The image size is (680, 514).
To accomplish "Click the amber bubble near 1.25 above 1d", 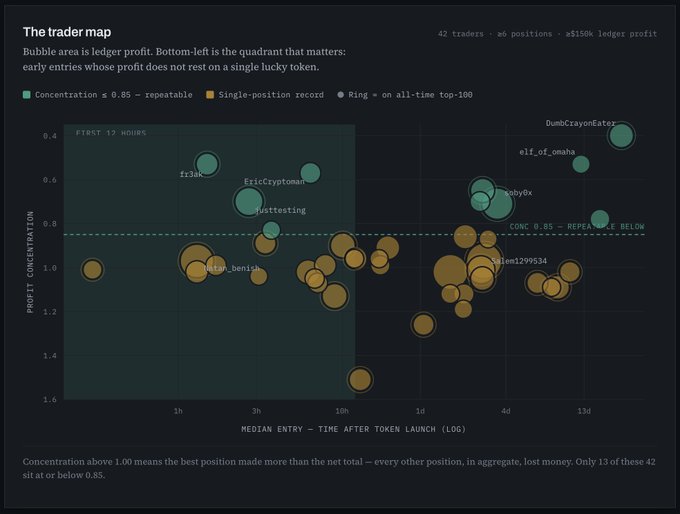I will click(x=423, y=324).
